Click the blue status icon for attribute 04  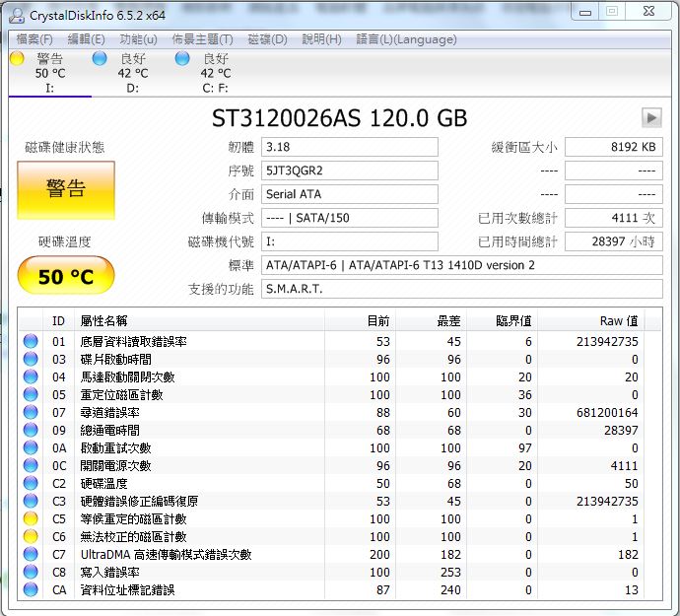click(31, 376)
